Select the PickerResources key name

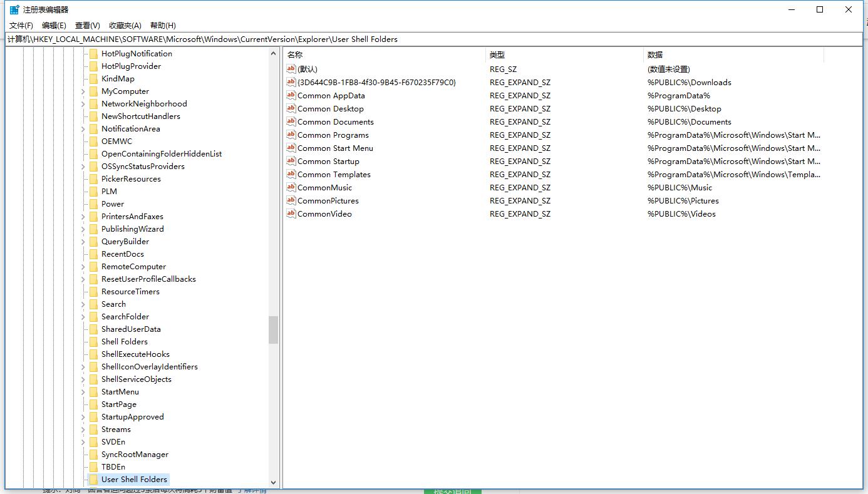pyautogui.click(x=131, y=178)
